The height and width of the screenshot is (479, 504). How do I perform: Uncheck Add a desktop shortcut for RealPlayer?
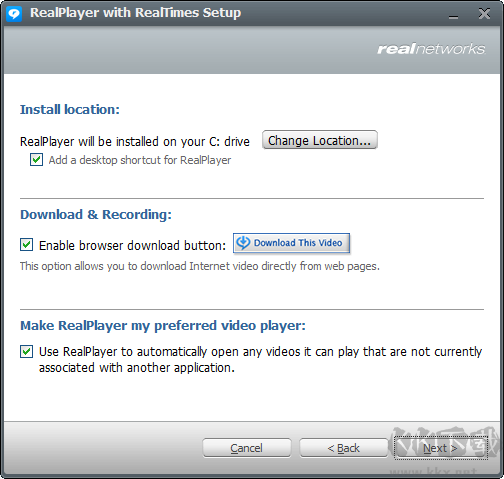[36, 160]
